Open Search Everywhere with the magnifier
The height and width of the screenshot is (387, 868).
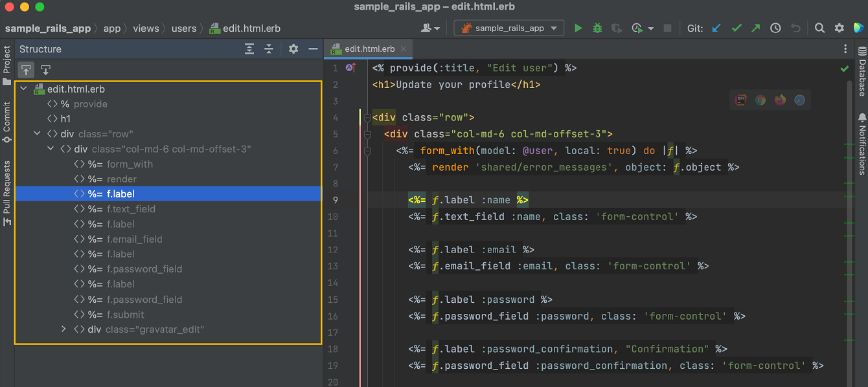pos(819,28)
